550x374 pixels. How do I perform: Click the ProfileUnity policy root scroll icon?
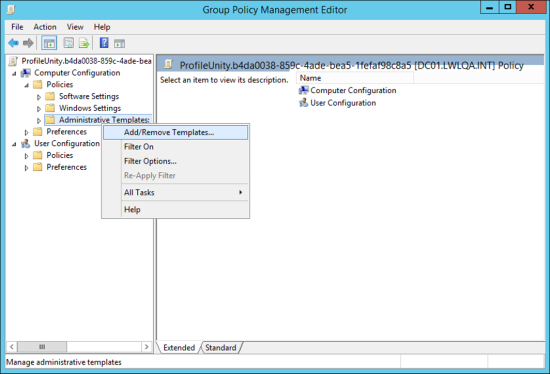[13, 61]
